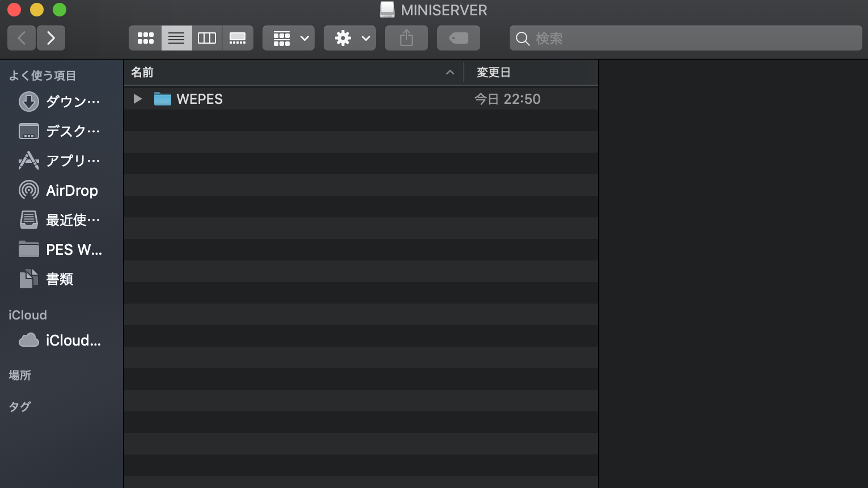
Task: Expand the WEPES folder disclosure triangle
Action: (x=137, y=99)
